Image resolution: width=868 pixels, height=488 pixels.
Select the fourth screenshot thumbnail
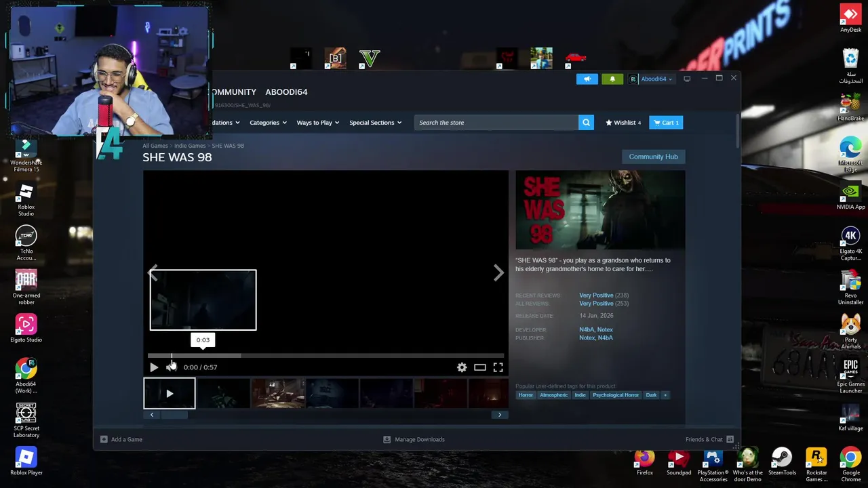[x=332, y=394]
